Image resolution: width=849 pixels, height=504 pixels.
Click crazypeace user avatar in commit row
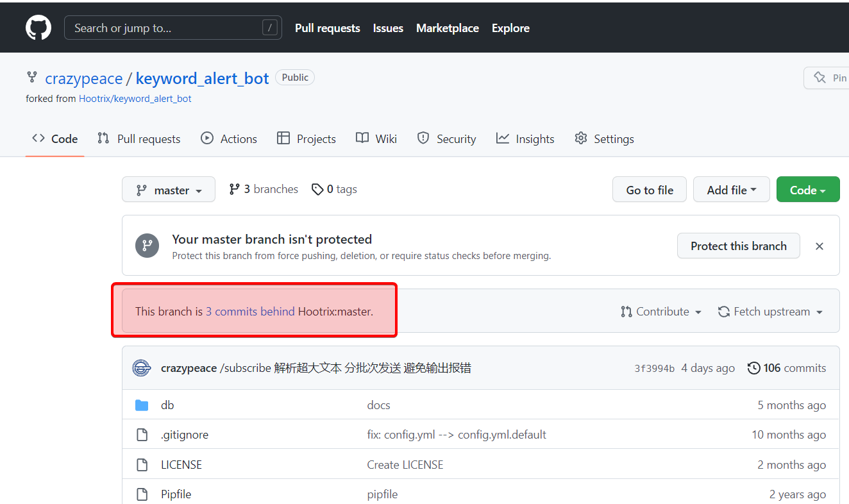[x=142, y=368]
